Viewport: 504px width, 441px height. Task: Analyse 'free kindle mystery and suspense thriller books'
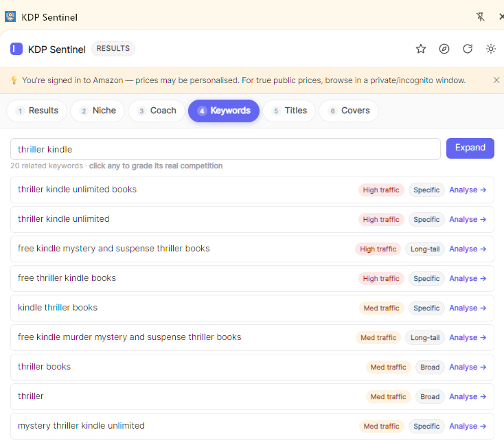click(468, 249)
